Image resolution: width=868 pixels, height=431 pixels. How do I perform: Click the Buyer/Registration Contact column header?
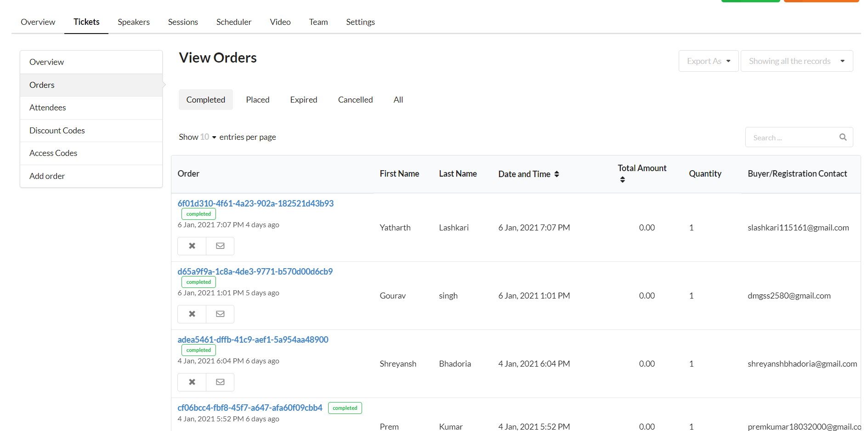tap(797, 174)
